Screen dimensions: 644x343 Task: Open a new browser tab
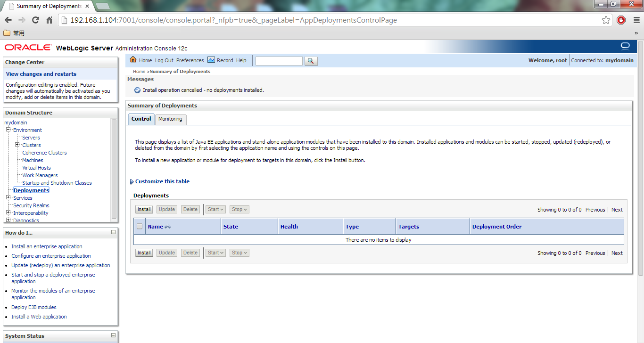click(x=102, y=6)
